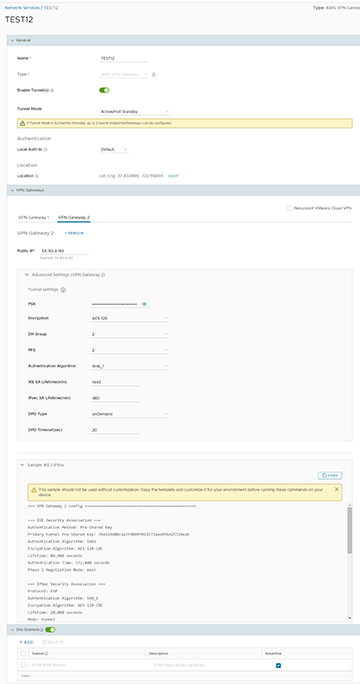Toggle the Site Subnets switch
The image size is (360, 684).
point(50,630)
